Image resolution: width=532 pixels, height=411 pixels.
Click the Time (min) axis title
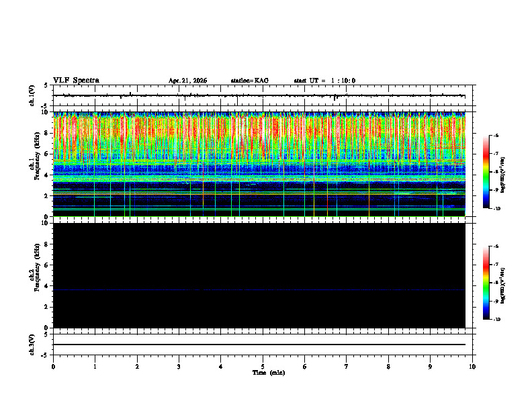coord(269,373)
